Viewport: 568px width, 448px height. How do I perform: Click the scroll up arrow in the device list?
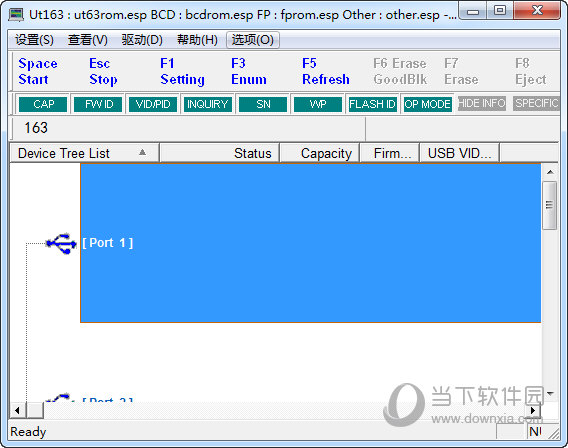click(x=550, y=172)
